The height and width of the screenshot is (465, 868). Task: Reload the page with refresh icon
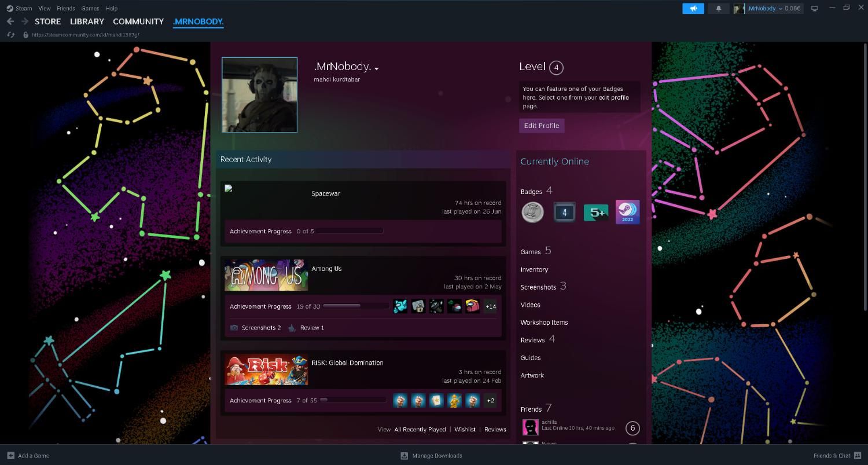10,35
